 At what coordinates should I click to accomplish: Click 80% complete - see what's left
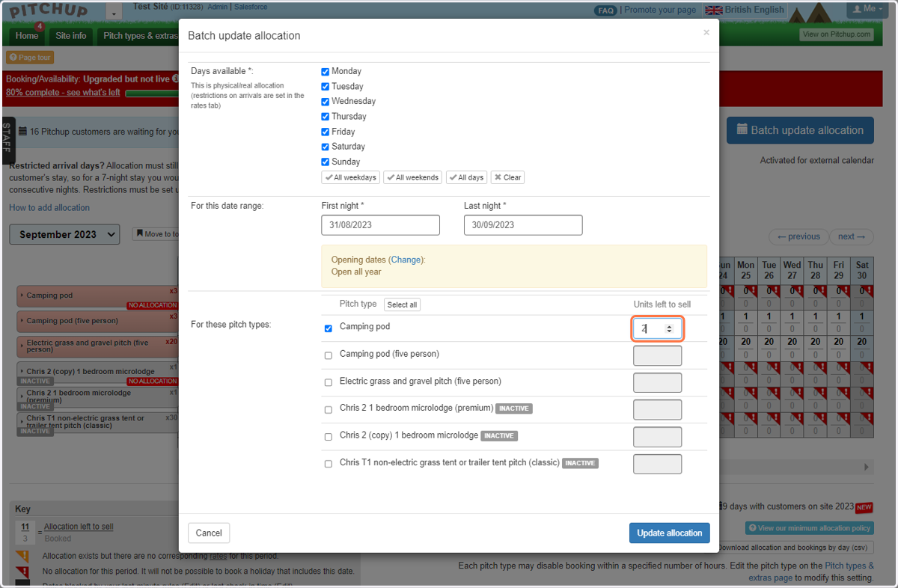point(63,93)
